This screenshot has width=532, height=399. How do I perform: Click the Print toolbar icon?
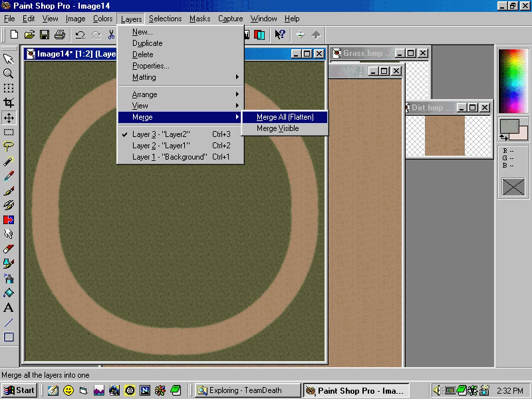(x=60, y=35)
